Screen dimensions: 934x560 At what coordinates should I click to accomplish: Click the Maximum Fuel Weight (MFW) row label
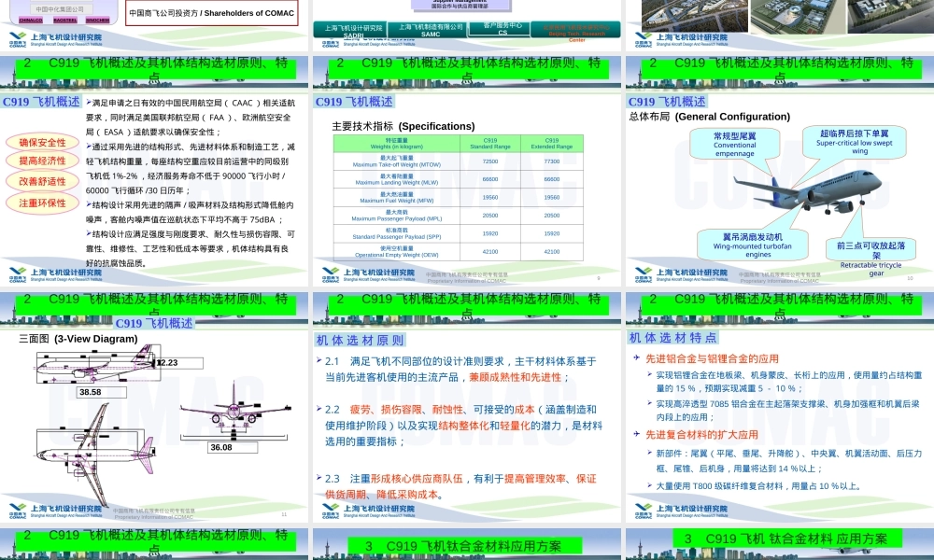coord(397,198)
